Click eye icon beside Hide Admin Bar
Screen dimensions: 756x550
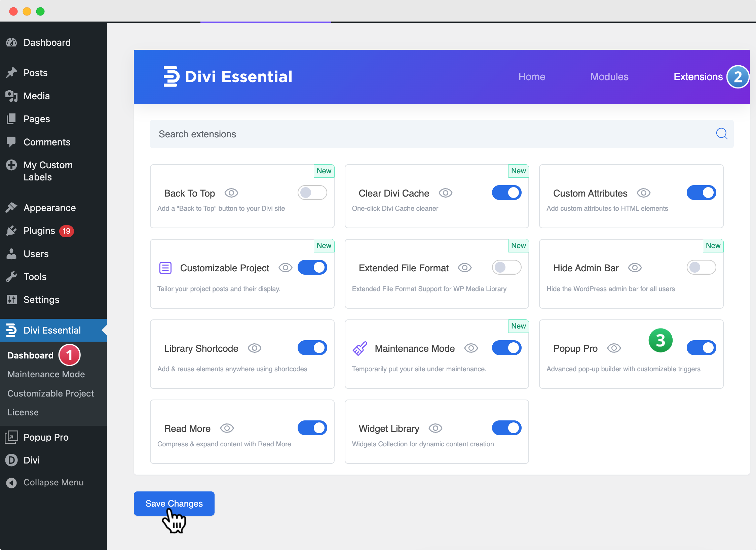(x=635, y=268)
